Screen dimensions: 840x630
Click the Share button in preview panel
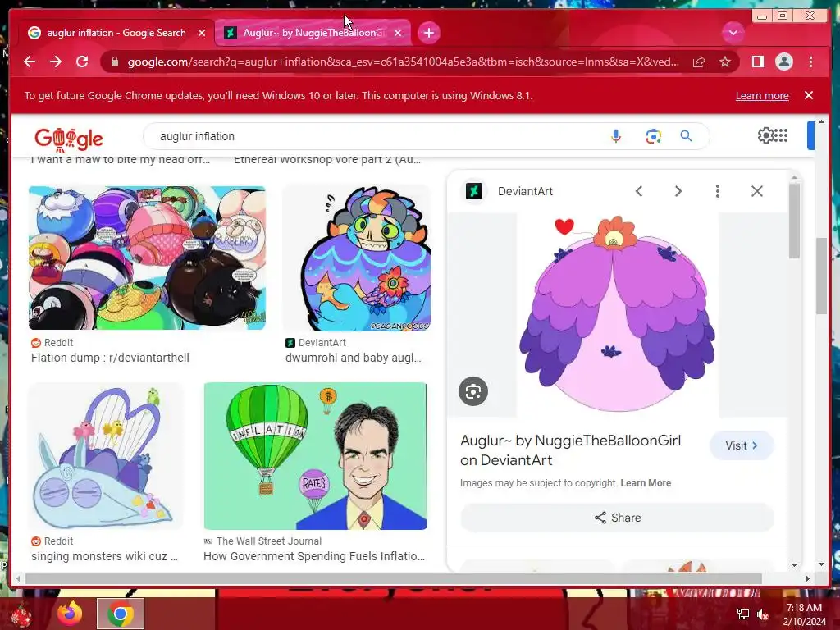[x=617, y=518]
